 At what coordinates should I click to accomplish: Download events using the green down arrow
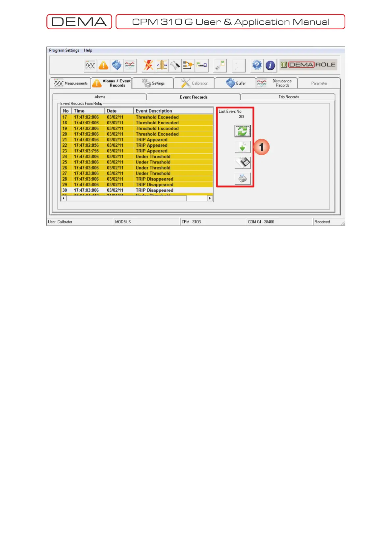tap(243, 147)
